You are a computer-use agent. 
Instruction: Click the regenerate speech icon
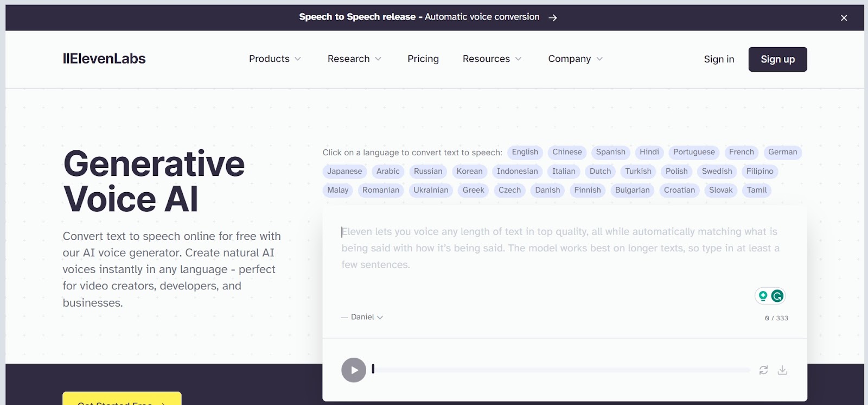pyautogui.click(x=763, y=370)
